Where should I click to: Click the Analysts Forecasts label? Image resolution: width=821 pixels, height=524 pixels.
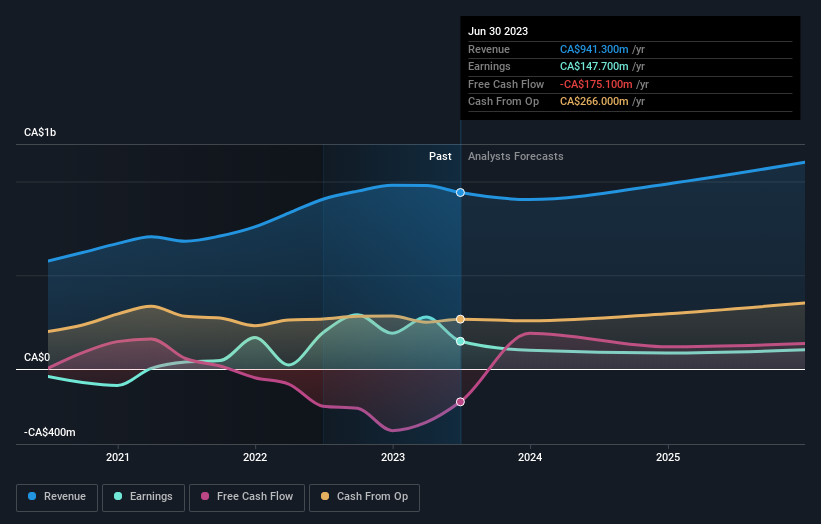tap(516, 157)
